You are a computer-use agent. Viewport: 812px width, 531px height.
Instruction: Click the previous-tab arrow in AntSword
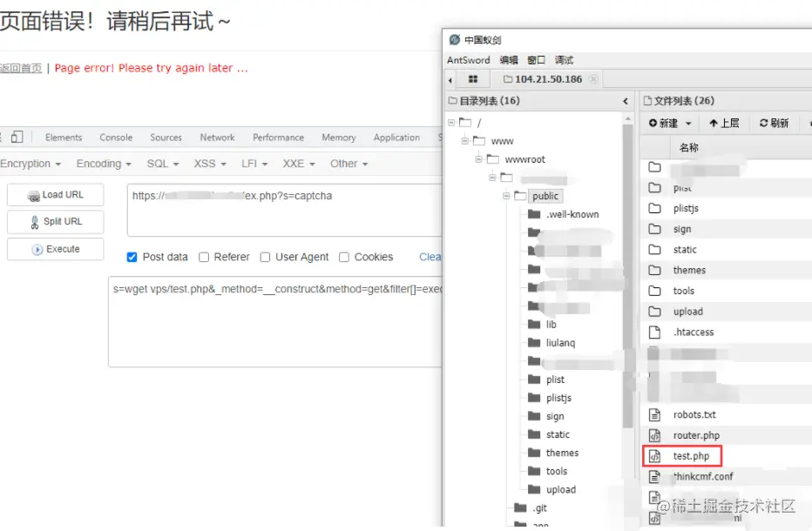coord(450,80)
